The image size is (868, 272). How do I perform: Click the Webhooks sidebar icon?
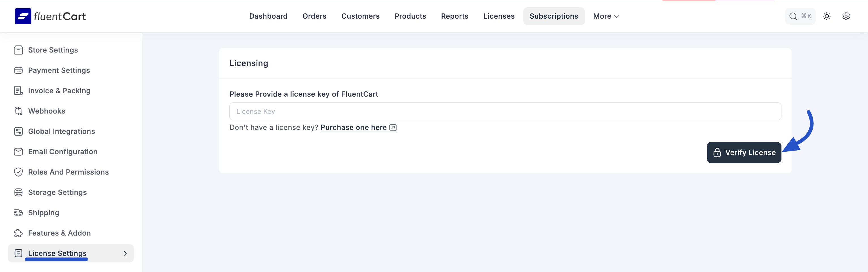tap(19, 111)
